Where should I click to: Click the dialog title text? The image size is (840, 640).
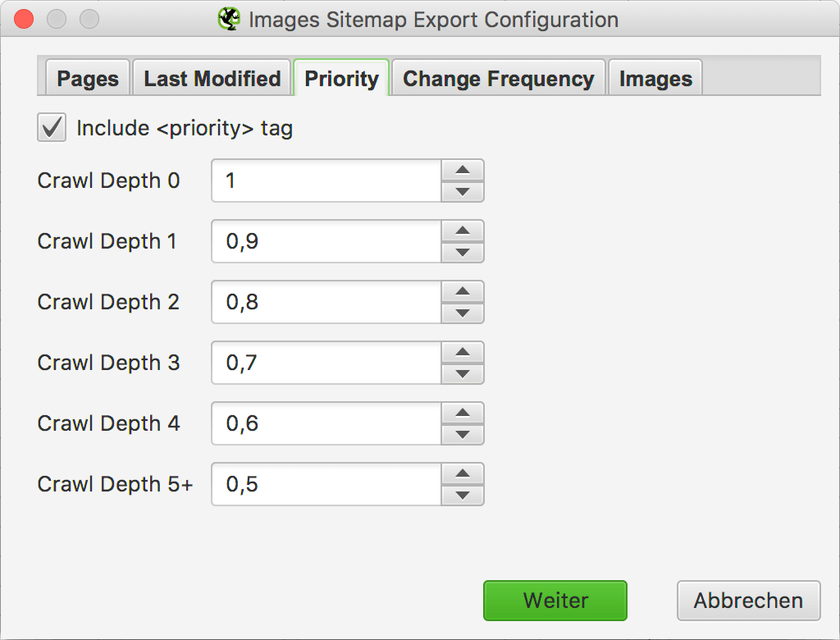point(433,20)
